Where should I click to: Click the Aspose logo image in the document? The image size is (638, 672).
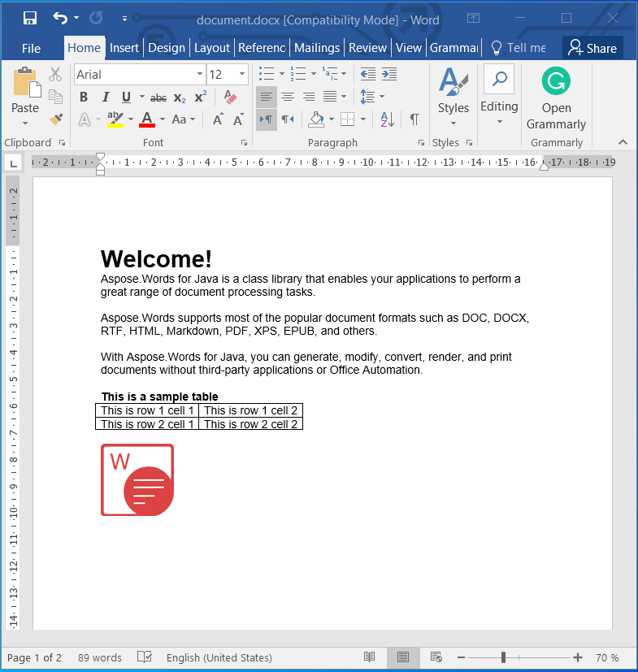137,480
